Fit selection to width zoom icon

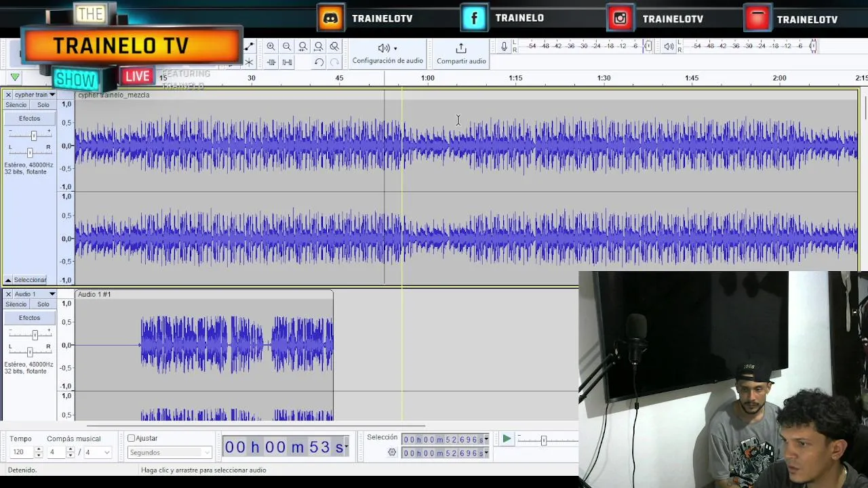[302, 47]
